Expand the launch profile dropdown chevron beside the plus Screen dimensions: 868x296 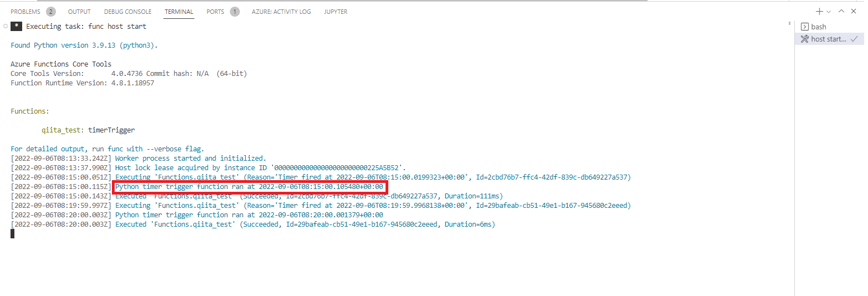point(829,12)
